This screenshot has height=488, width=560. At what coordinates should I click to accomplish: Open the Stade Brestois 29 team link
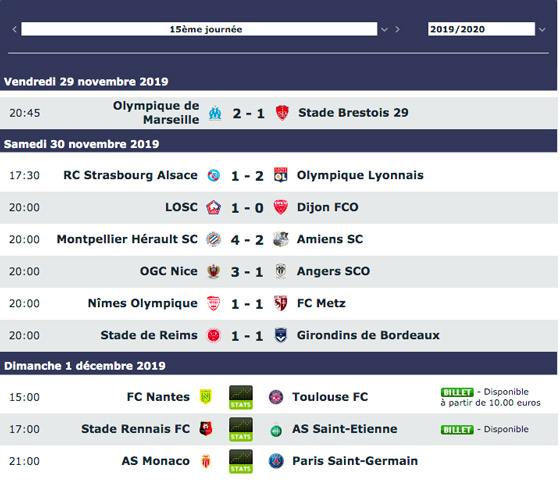[353, 113]
